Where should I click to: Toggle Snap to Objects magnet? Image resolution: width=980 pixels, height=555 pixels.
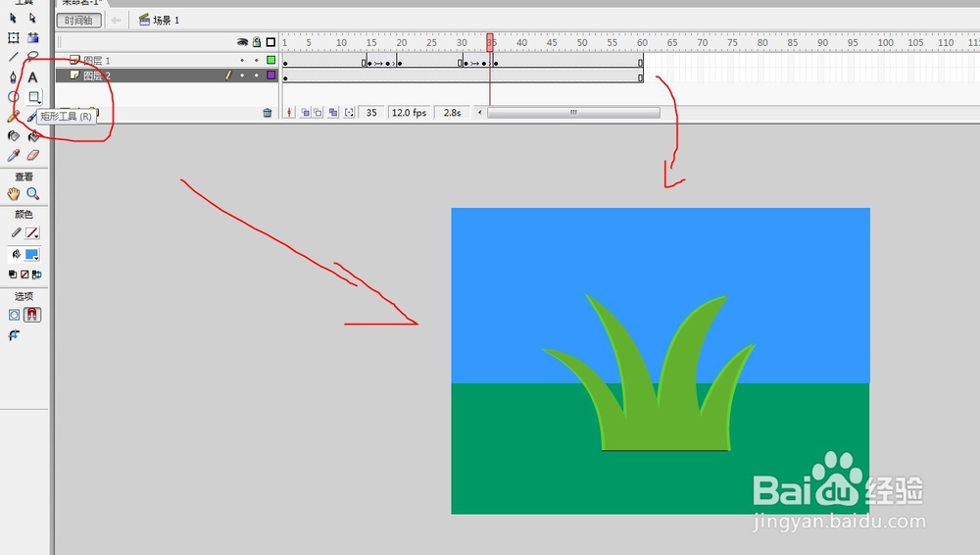[x=32, y=315]
